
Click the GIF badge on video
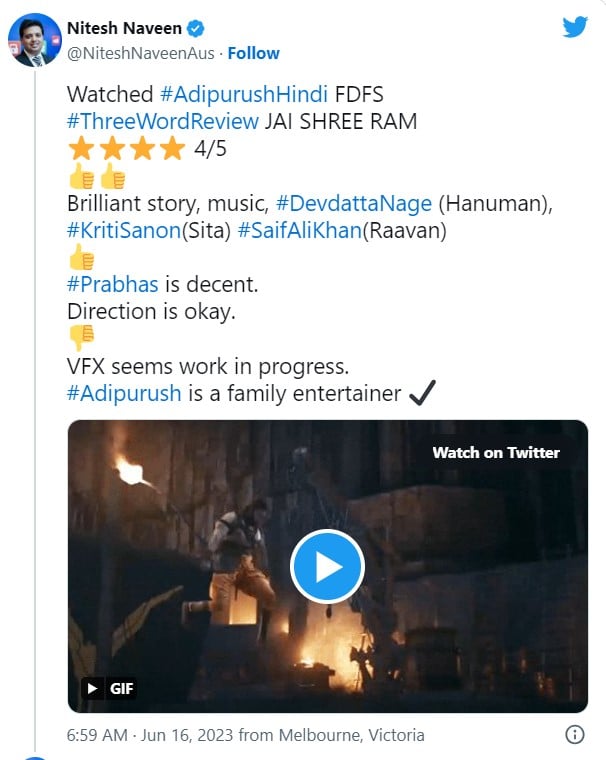pyautogui.click(x=109, y=688)
